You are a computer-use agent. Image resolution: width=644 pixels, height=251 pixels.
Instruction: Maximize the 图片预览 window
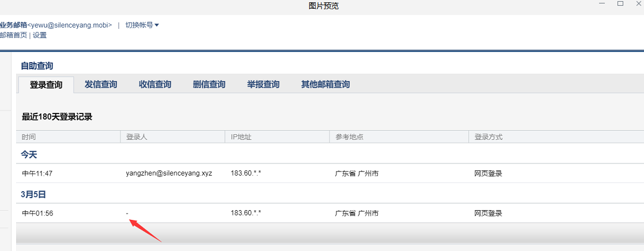(620, 4)
